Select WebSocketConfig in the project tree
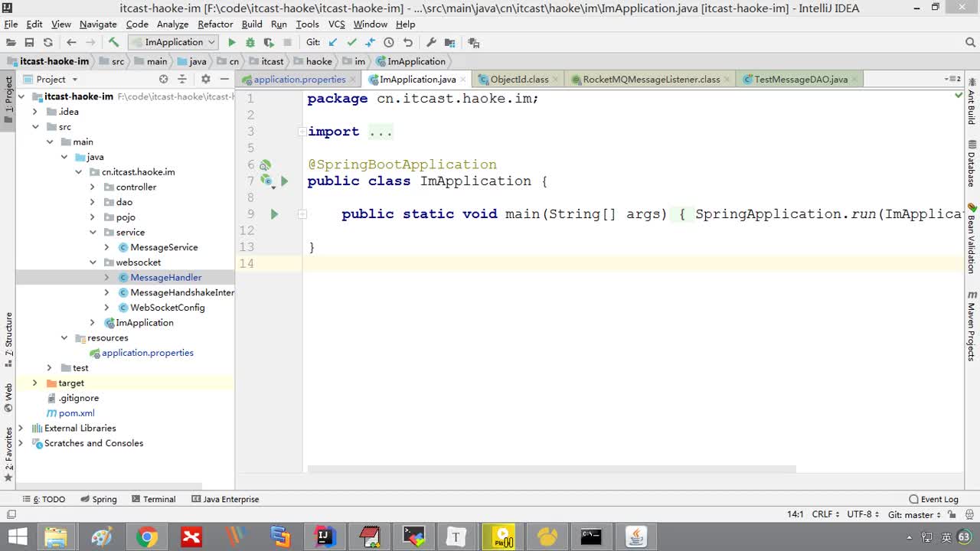 tap(168, 308)
